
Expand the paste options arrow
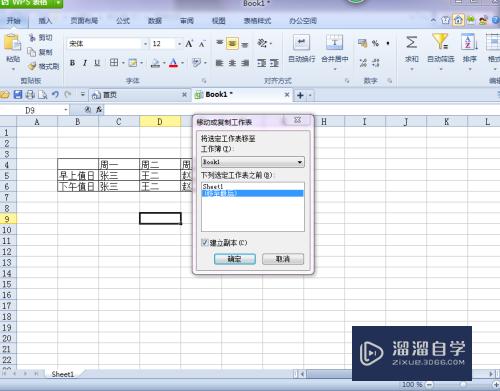coord(13,69)
